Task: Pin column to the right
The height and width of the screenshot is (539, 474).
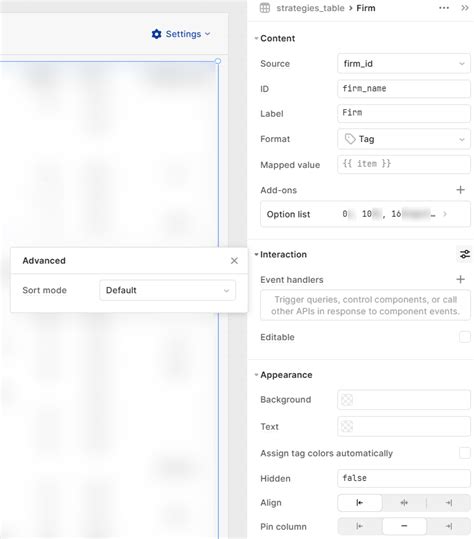Action: coord(449,526)
